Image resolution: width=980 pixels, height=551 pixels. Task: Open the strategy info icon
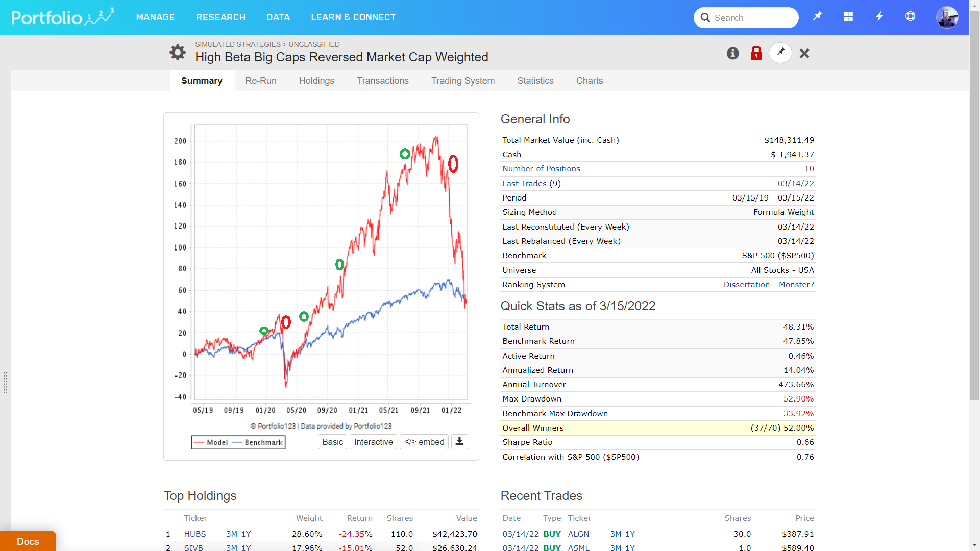coord(733,53)
